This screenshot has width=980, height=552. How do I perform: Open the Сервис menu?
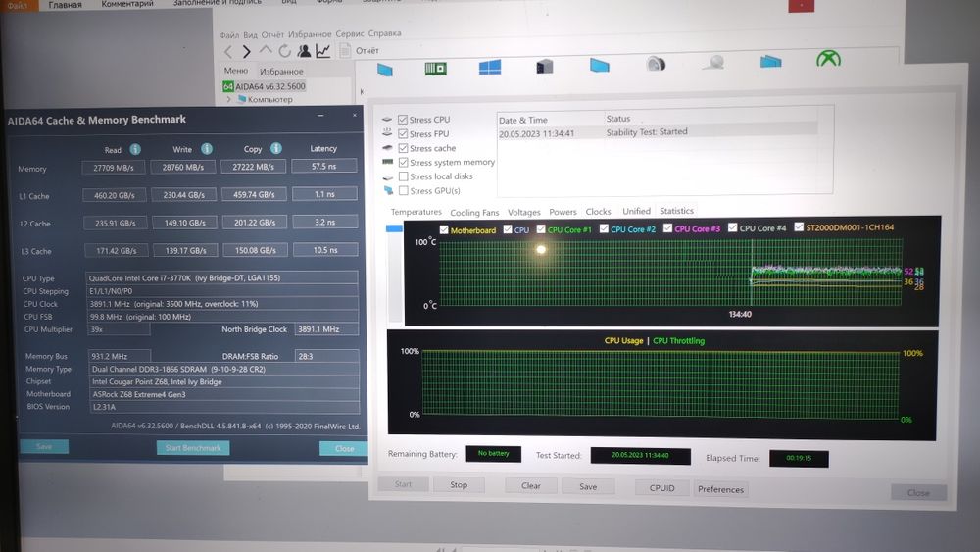[350, 33]
